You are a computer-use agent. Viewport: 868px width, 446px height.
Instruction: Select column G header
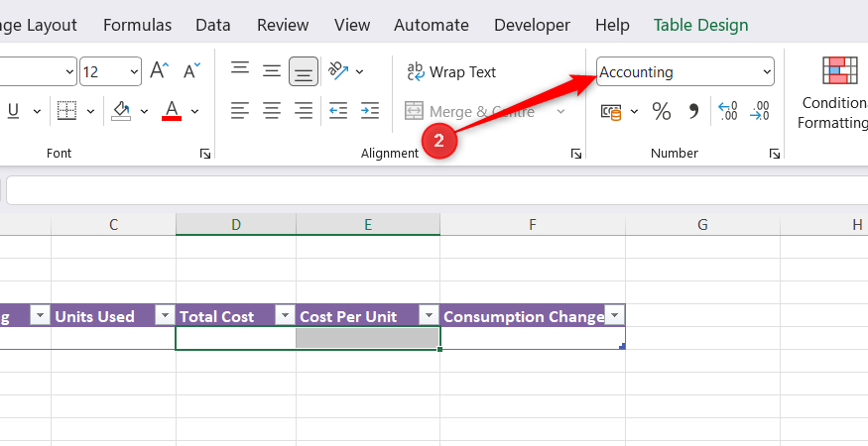coord(702,225)
